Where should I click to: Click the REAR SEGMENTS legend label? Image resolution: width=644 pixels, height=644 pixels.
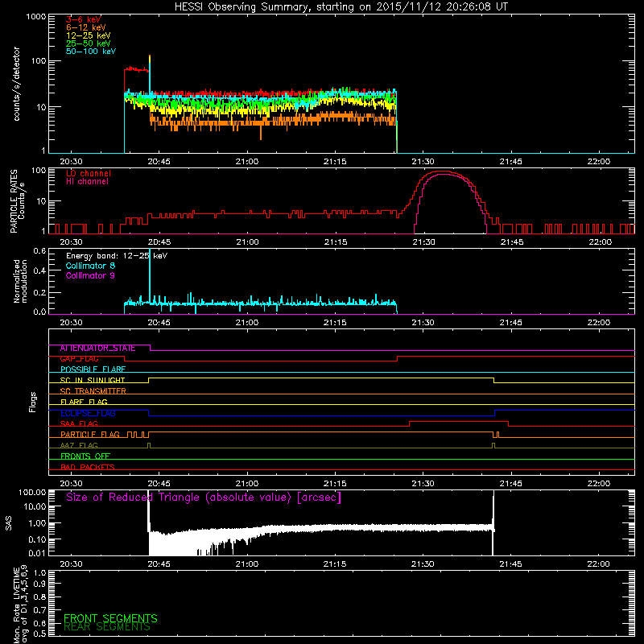click(x=107, y=627)
